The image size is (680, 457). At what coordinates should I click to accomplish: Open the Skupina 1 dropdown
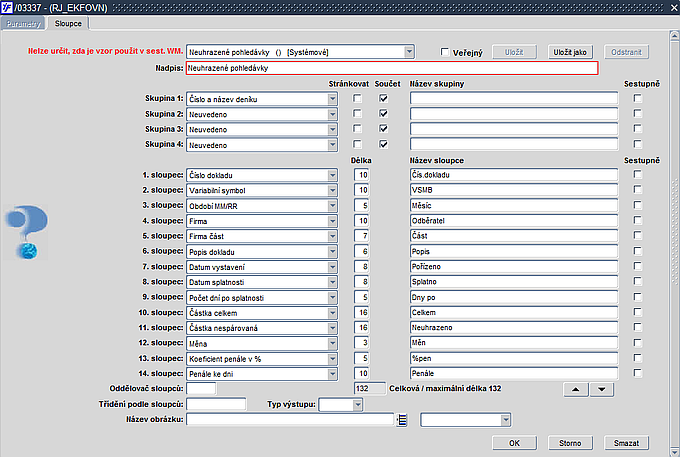point(332,99)
